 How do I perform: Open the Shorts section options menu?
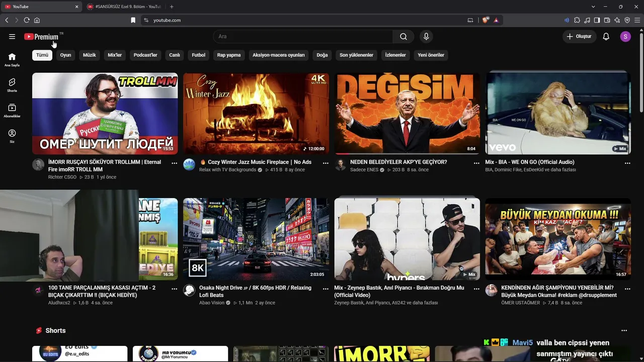point(624,330)
